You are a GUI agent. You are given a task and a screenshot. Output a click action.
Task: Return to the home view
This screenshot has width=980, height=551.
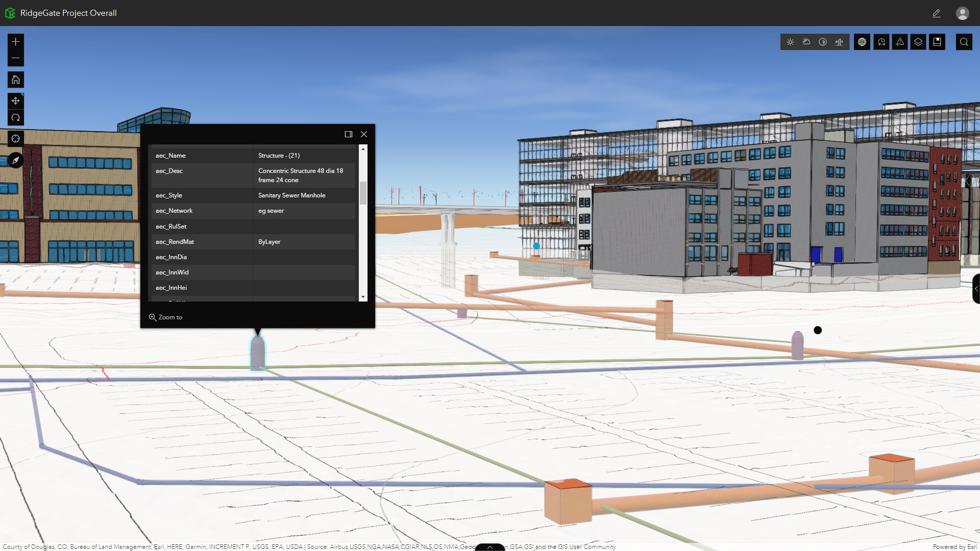(15, 80)
